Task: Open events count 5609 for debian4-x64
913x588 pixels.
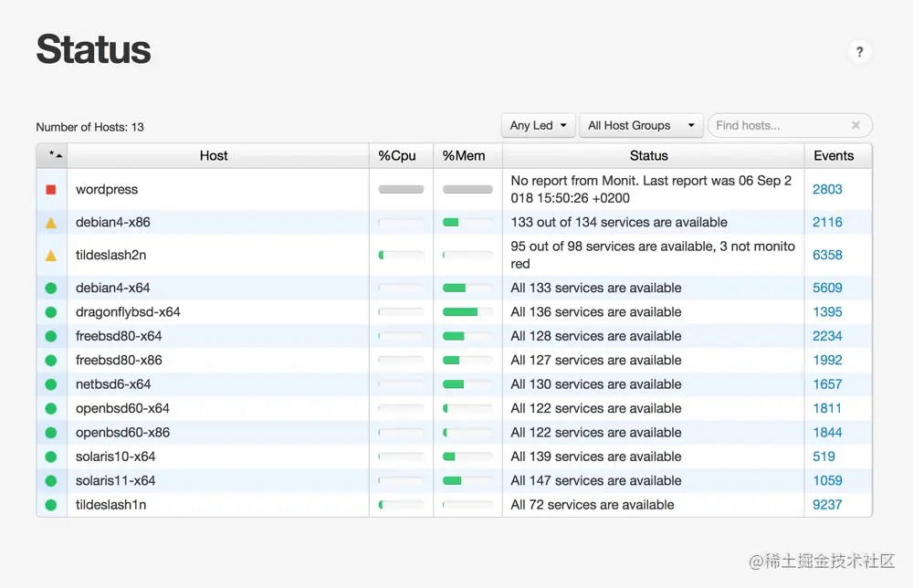Action: point(827,288)
